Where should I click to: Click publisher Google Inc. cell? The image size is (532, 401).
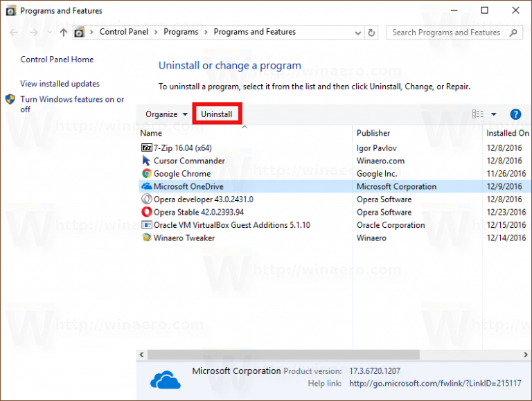click(x=377, y=173)
